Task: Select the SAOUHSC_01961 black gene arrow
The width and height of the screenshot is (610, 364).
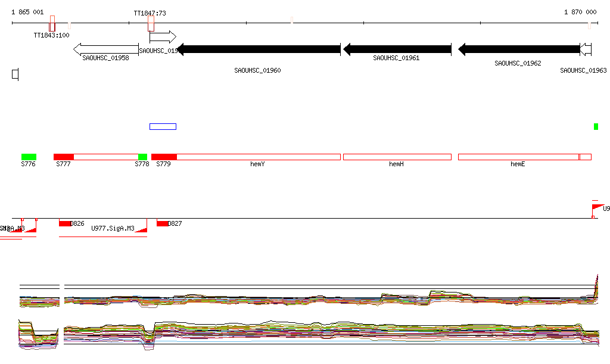Action: (x=397, y=49)
